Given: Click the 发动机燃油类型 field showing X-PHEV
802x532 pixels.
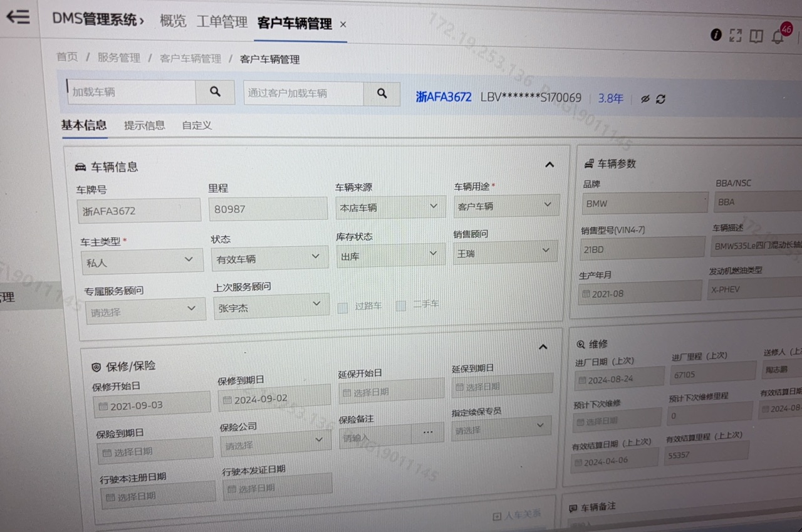Looking at the screenshot, I should point(755,289).
